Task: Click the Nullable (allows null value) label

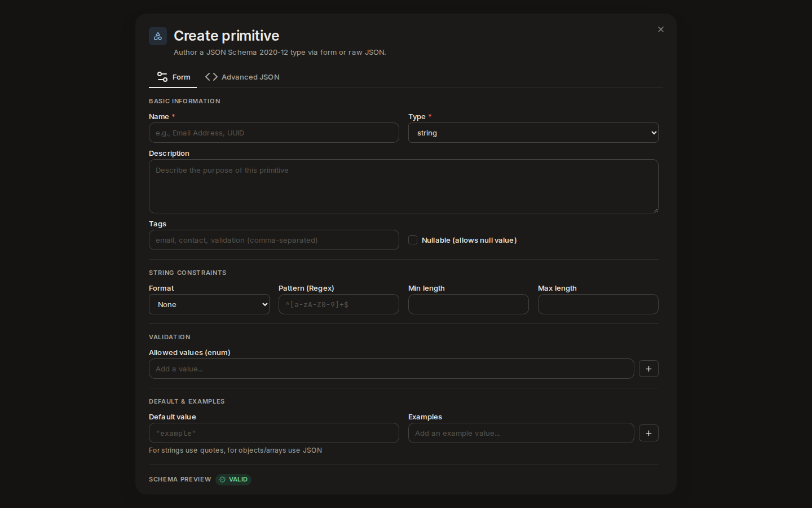Action: tap(469, 240)
